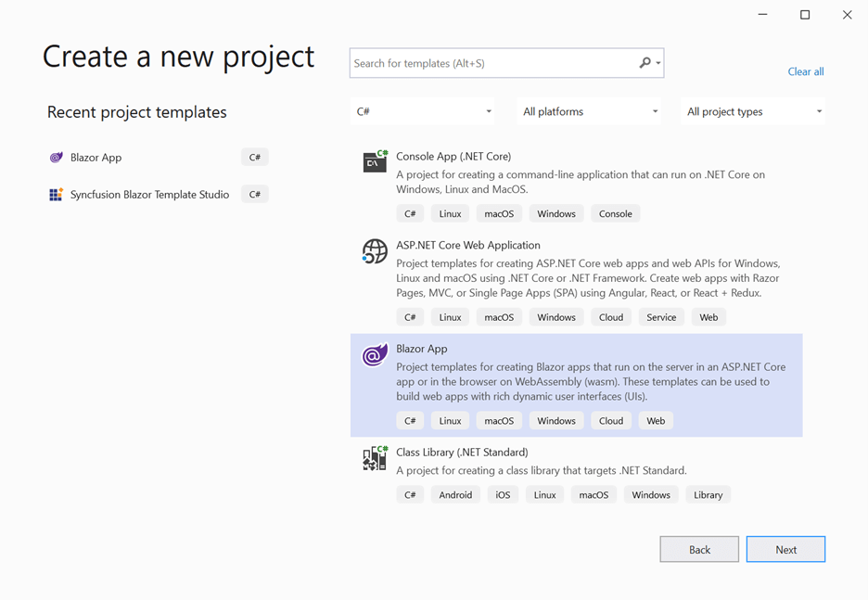The height and width of the screenshot is (600, 868).
Task: Click the Search for templates field
Action: click(x=491, y=63)
